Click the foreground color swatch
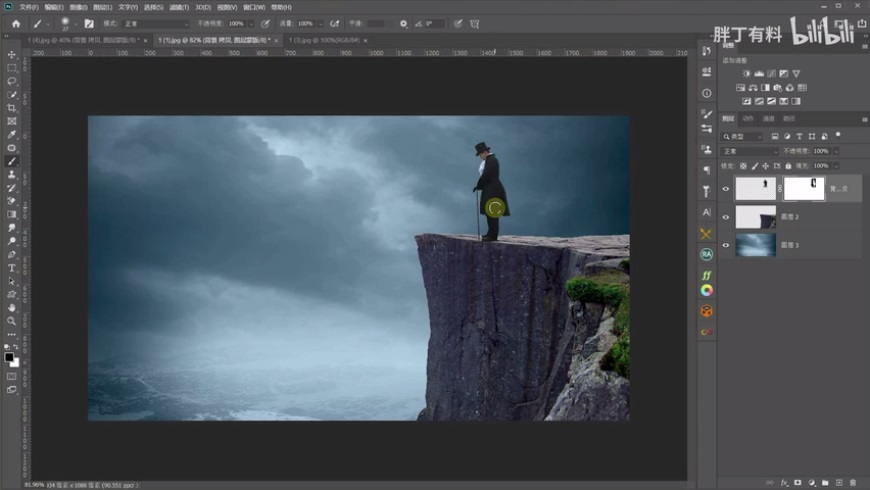This screenshot has height=490, width=870. click(9, 357)
